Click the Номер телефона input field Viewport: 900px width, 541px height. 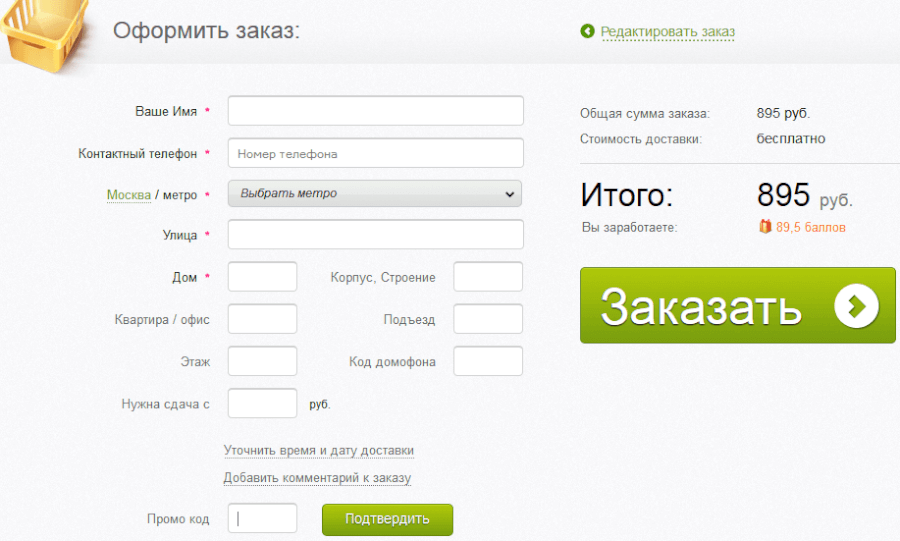pos(375,153)
